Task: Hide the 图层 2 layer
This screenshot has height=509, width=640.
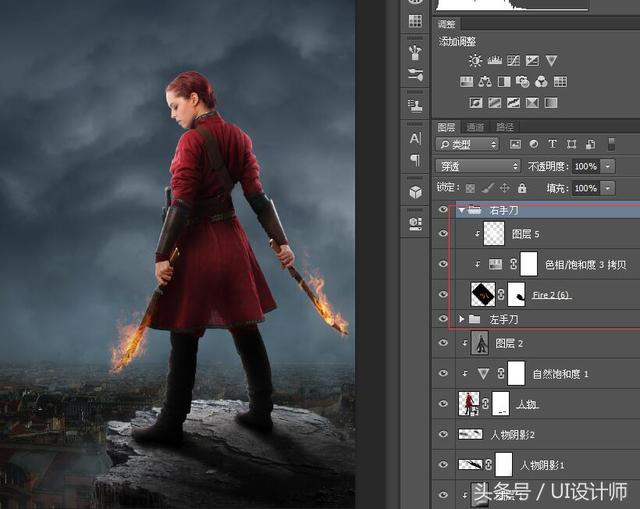Action: [443, 343]
